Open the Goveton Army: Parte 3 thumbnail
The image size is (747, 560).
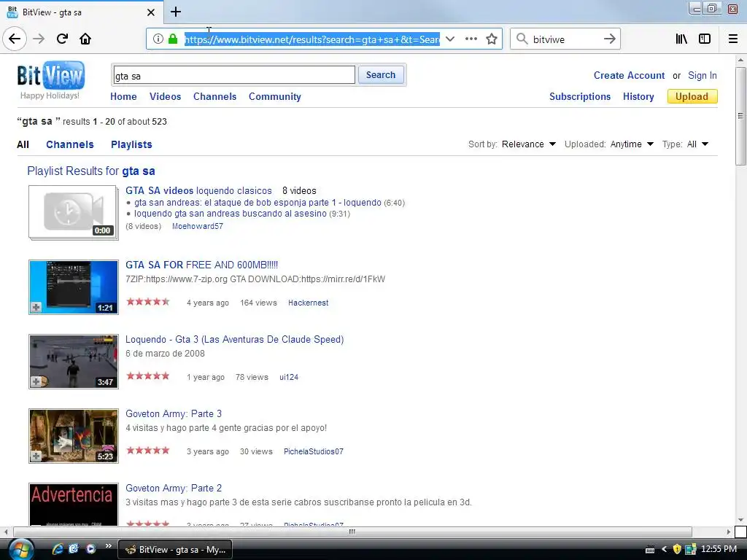click(74, 436)
